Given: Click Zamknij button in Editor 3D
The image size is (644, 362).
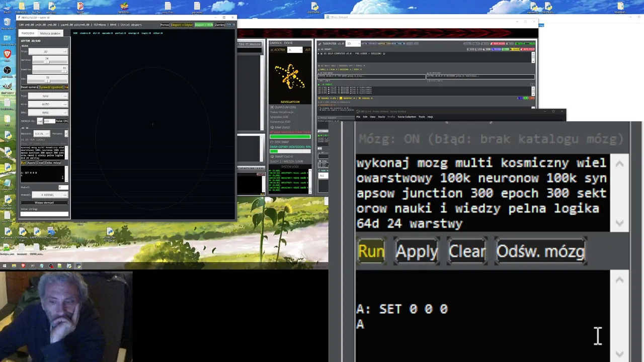Looking at the screenshot, I should coord(220,25).
